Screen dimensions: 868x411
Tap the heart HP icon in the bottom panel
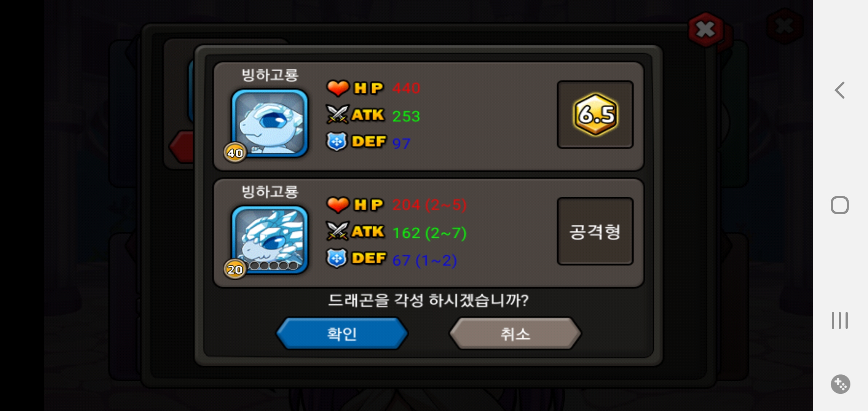point(338,204)
